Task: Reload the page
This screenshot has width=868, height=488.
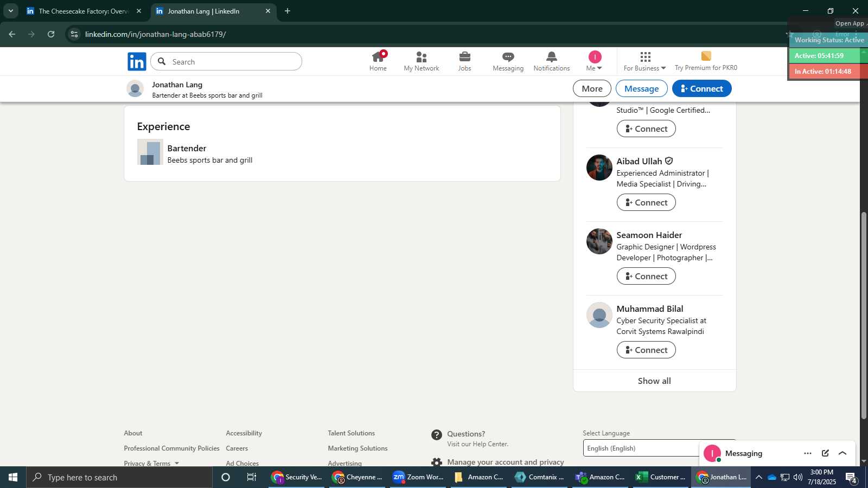Action: tap(51, 34)
